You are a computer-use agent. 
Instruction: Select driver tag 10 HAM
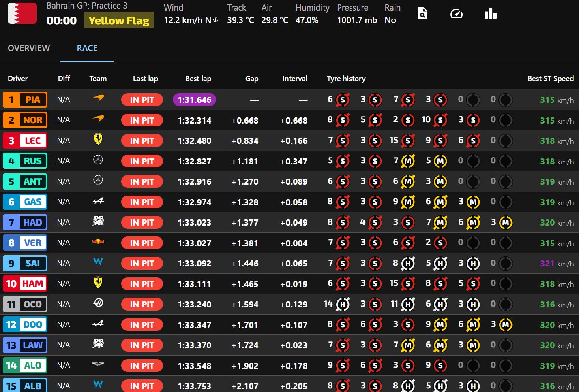pos(25,283)
